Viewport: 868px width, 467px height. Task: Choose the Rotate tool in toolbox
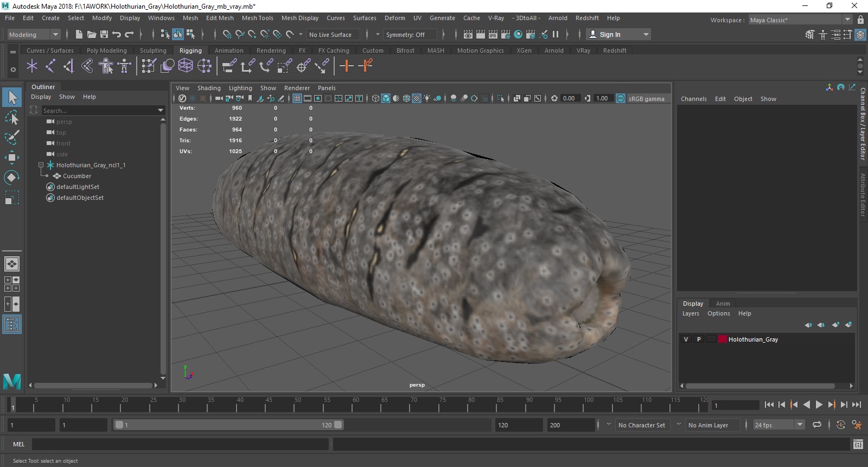[12, 178]
